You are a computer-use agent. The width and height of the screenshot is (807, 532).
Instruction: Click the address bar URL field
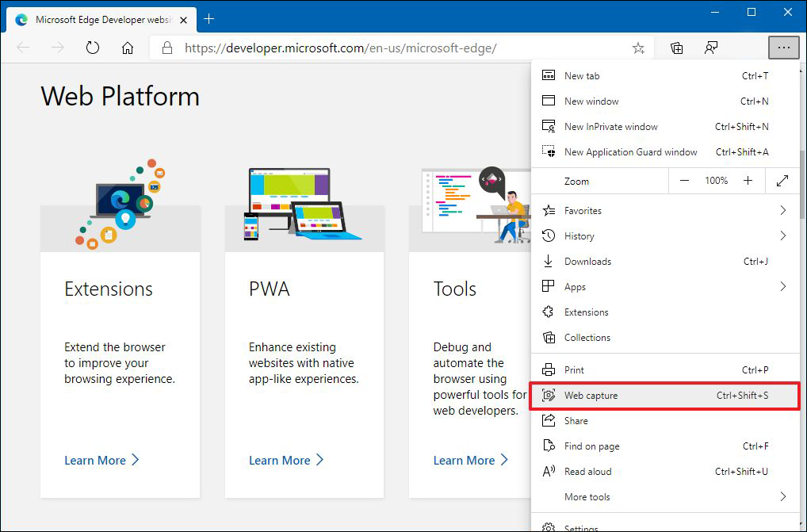[401, 48]
